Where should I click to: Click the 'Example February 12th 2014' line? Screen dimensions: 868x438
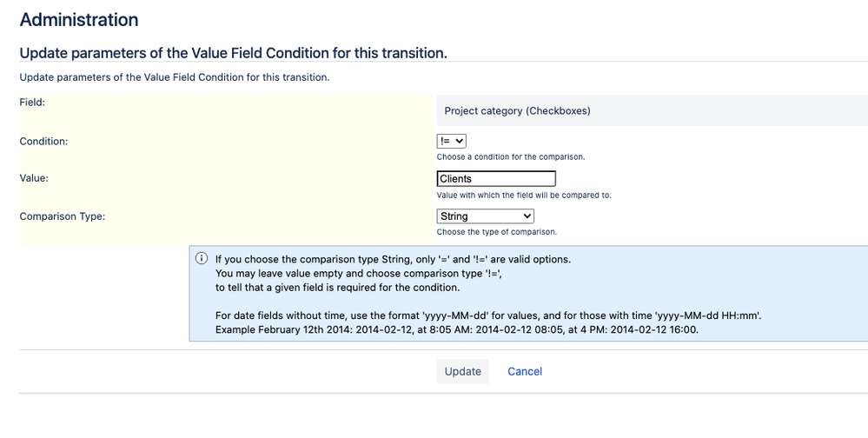457,329
